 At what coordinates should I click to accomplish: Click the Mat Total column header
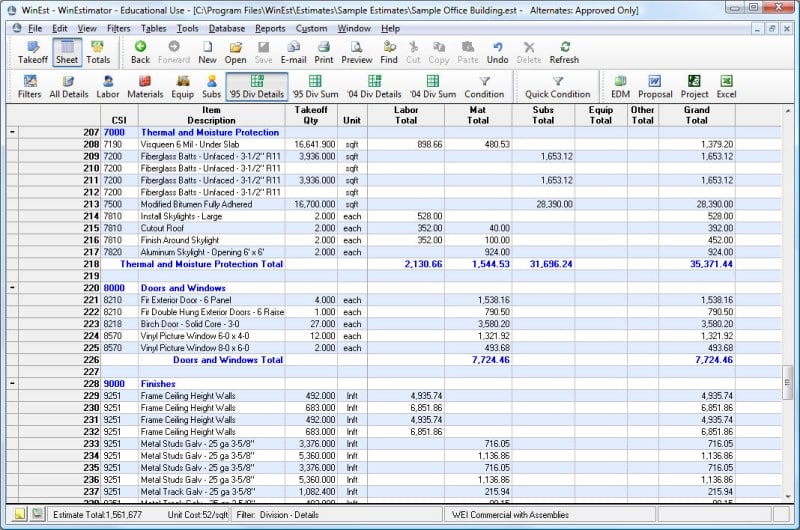pyautogui.click(x=478, y=115)
